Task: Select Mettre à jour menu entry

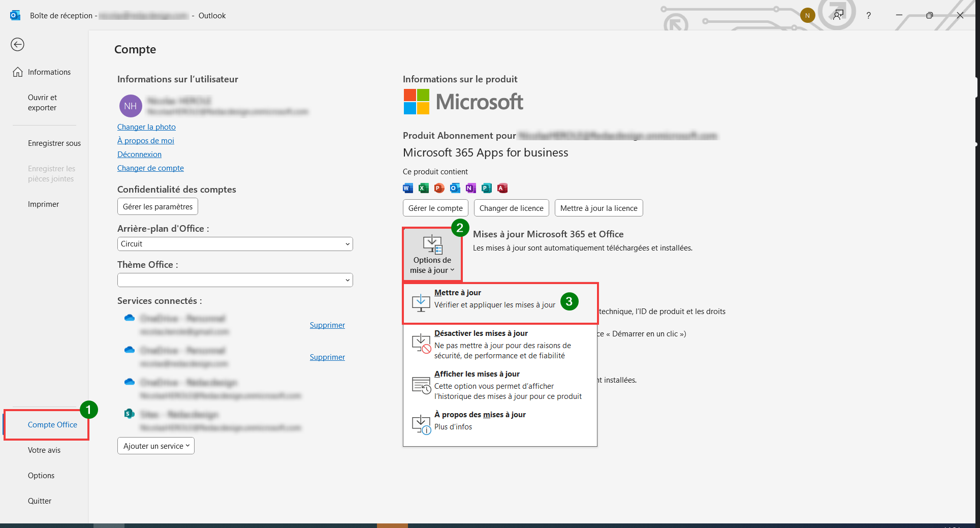Action: click(x=500, y=303)
